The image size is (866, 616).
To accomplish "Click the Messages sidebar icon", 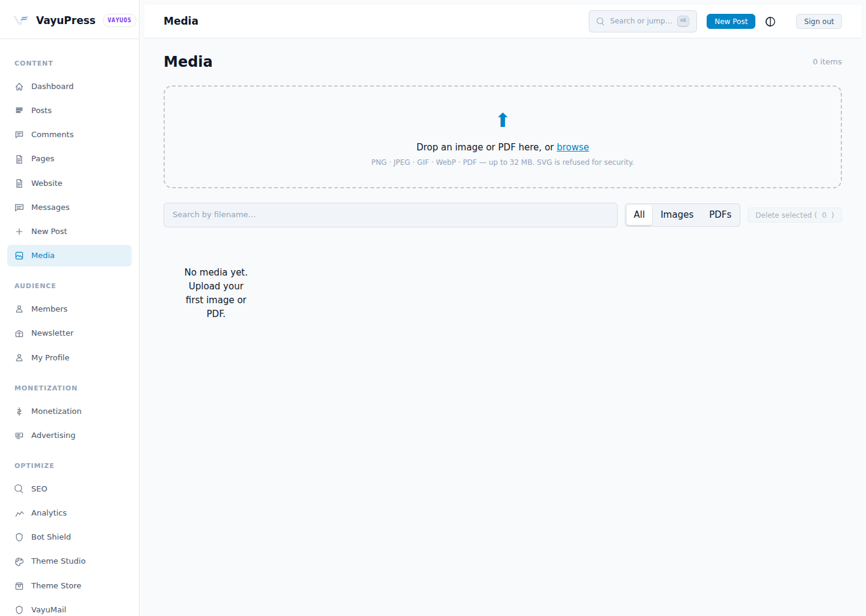I will 19,208.
